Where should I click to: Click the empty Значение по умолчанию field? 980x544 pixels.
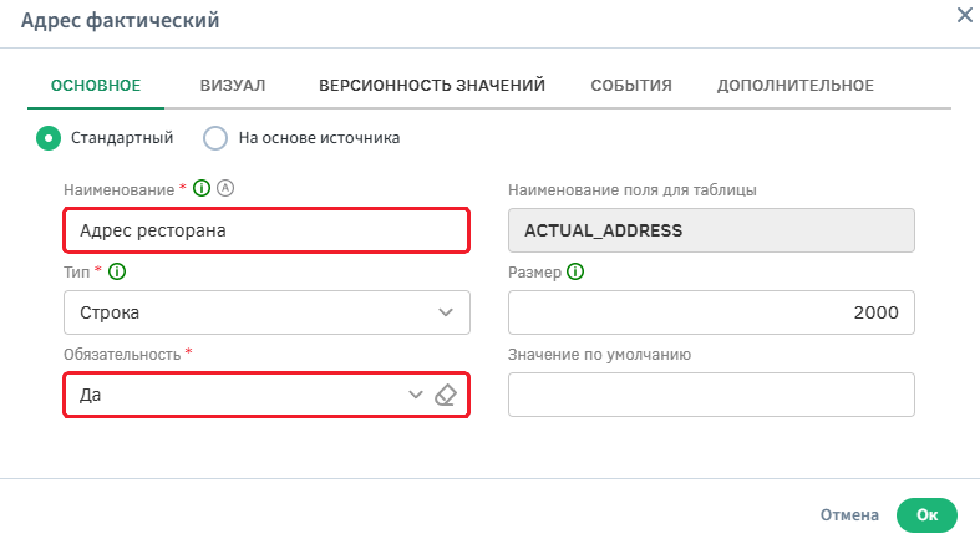coord(711,395)
